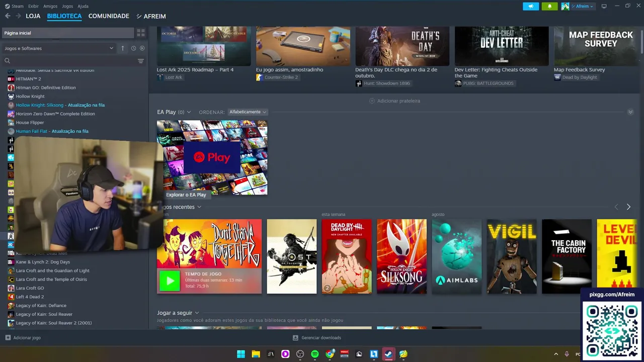Open the AFREIM profile tab
This screenshot has width=644, height=362.
tap(151, 16)
